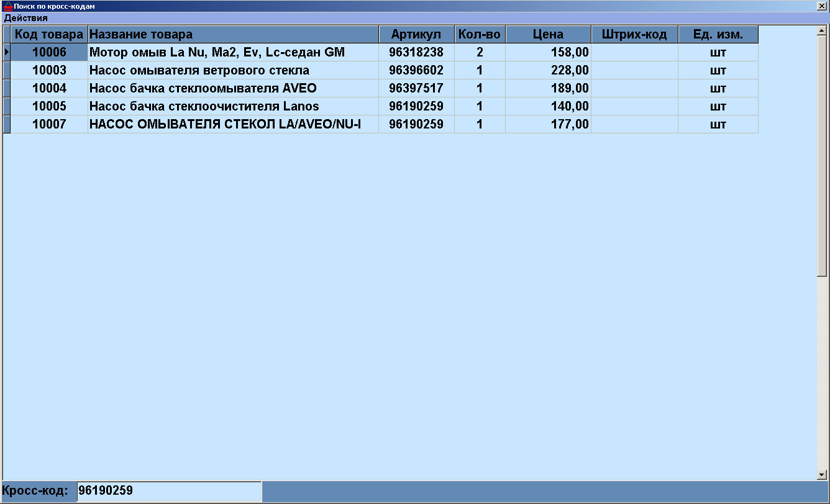Click the unit шт in the 10006 row
Image resolution: width=830 pixels, height=504 pixels.
[x=718, y=53]
